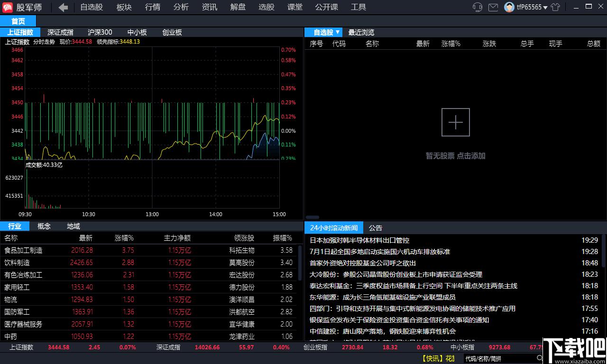This screenshot has width=607, height=364.
Task: Select the 24小时滚动新闻 tab
Action: pyautogui.click(x=334, y=228)
